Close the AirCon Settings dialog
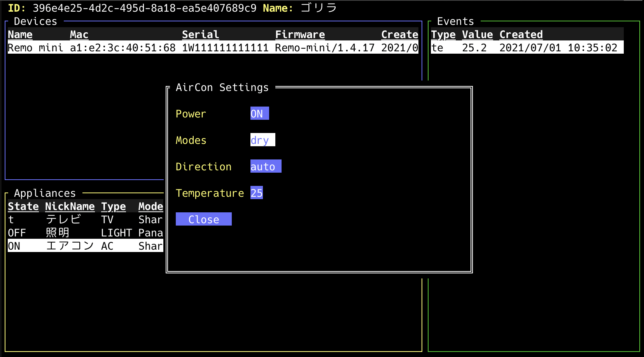644x357 pixels. [203, 219]
